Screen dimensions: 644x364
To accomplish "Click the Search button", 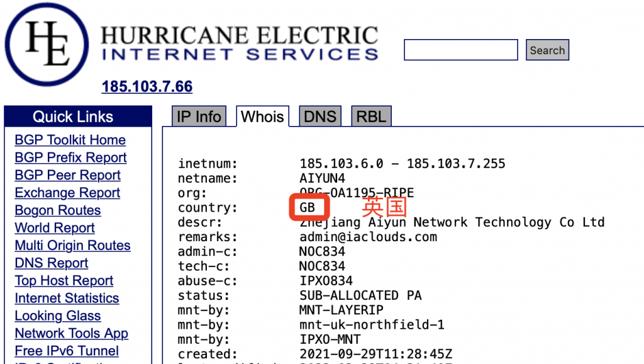I will 548,50.
